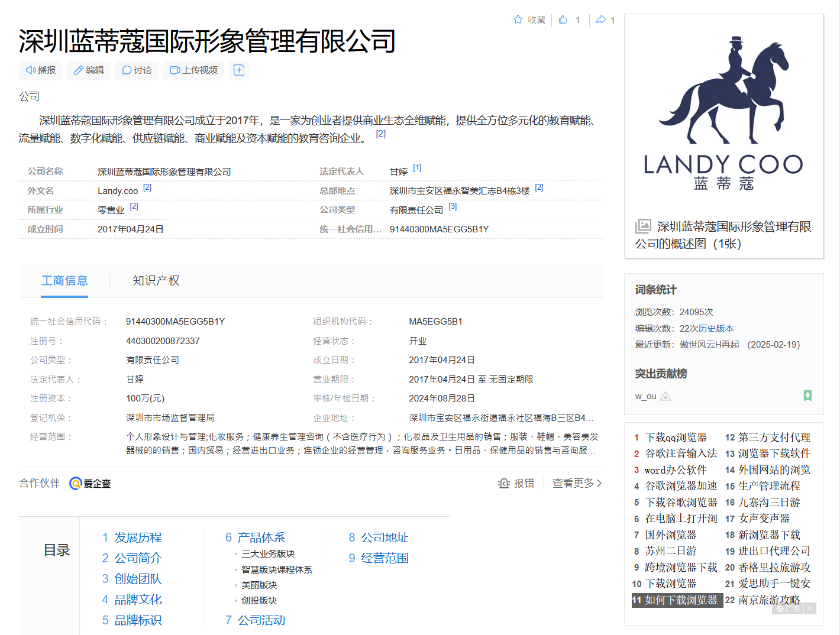Close the advertisement with the X

point(810,608)
